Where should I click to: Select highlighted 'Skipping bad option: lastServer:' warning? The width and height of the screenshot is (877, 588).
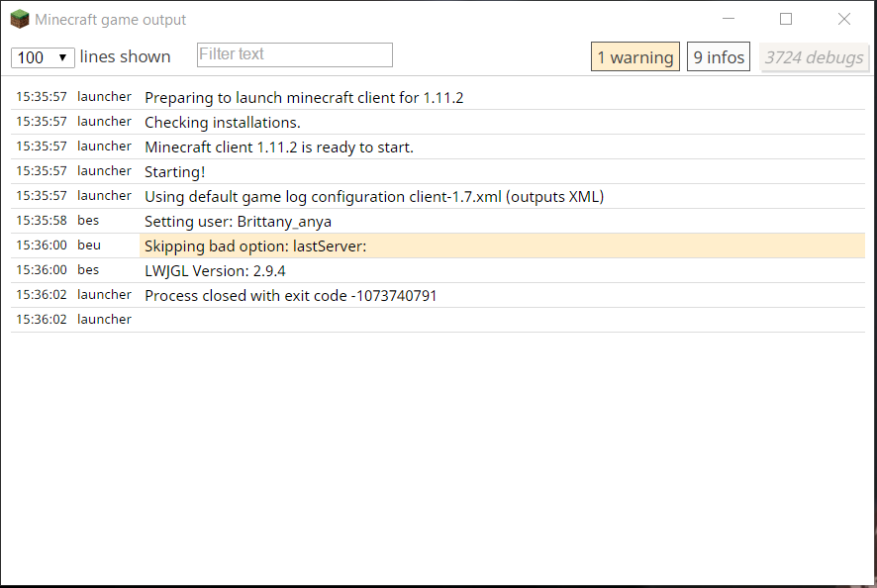pyautogui.click(x=438, y=245)
